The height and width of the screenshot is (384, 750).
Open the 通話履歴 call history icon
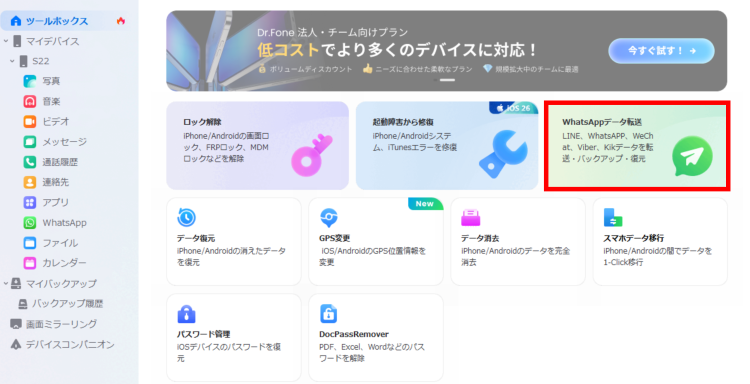coord(30,162)
